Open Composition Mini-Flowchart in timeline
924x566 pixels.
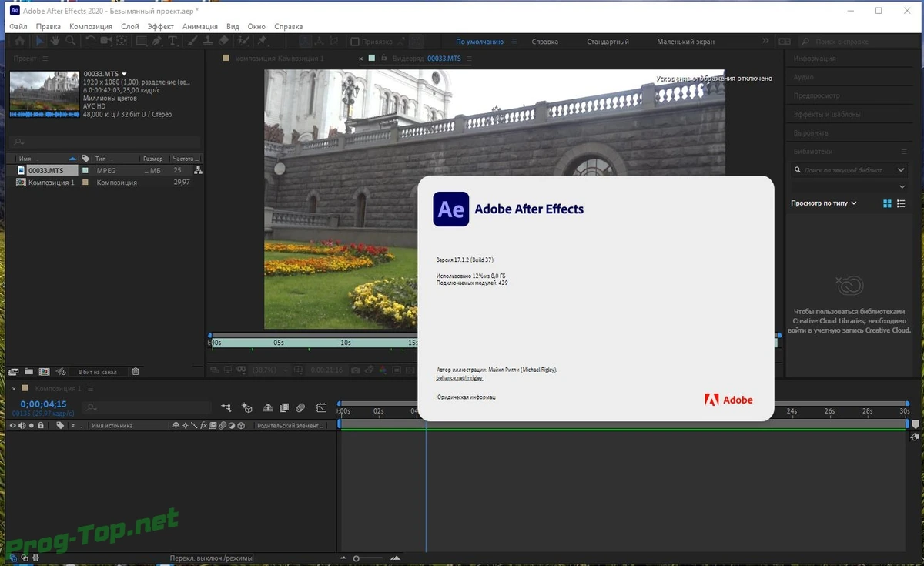[x=226, y=407]
